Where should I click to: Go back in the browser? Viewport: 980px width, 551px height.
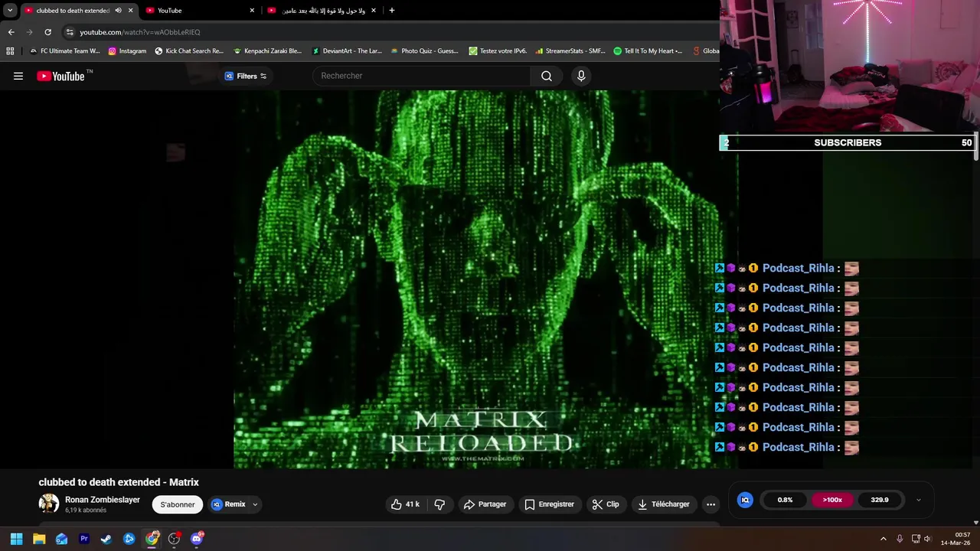(11, 32)
